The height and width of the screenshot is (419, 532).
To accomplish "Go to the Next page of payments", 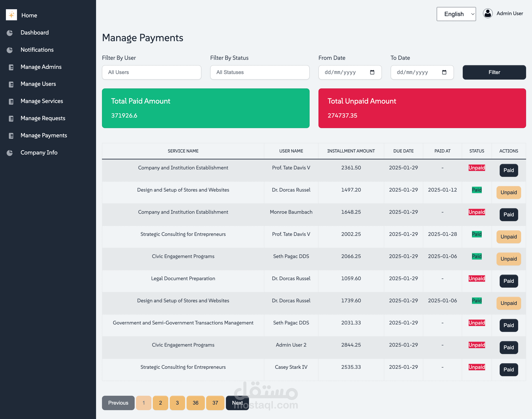I will (x=237, y=403).
